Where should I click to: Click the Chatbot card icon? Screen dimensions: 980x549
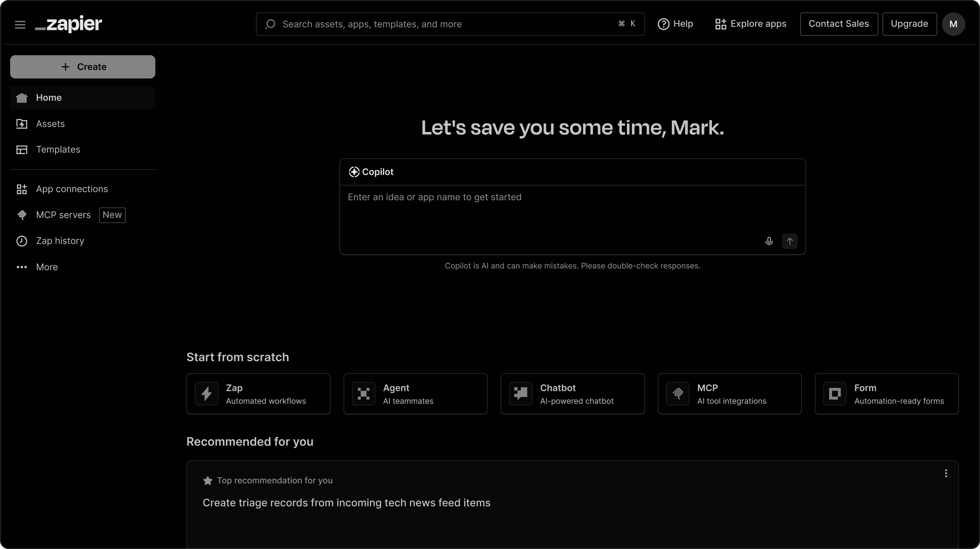pyautogui.click(x=521, y=393)
